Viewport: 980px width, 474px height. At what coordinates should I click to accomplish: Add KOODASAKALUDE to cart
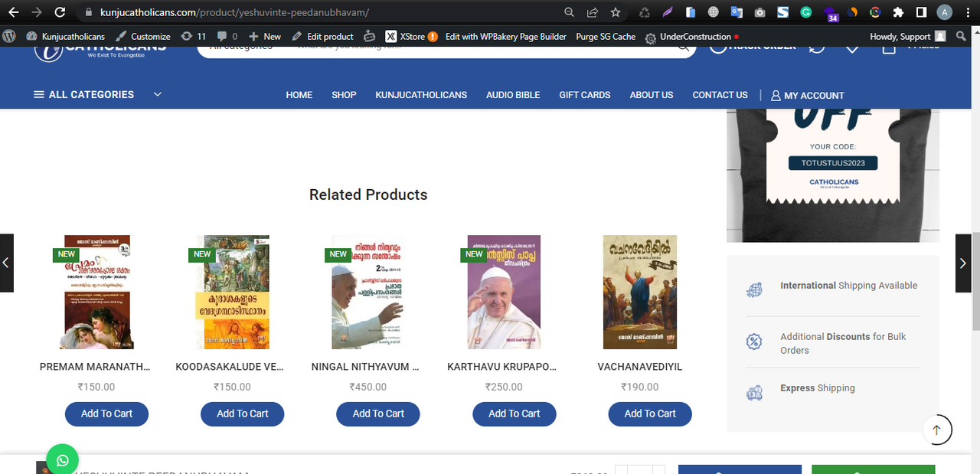(x=242, y=414)
